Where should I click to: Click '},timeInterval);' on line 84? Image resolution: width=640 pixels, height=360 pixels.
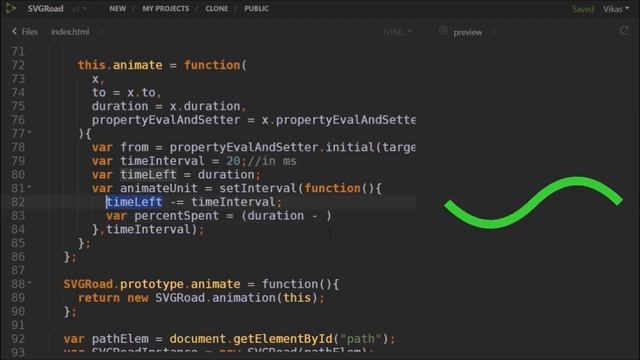click(148, 229)
